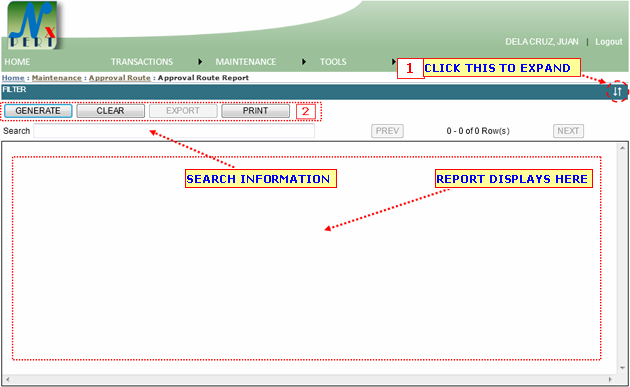Open the Home breadcrumb link
Image resolution: width=630 pixels, height=387 pixels.
click(13, 78)
